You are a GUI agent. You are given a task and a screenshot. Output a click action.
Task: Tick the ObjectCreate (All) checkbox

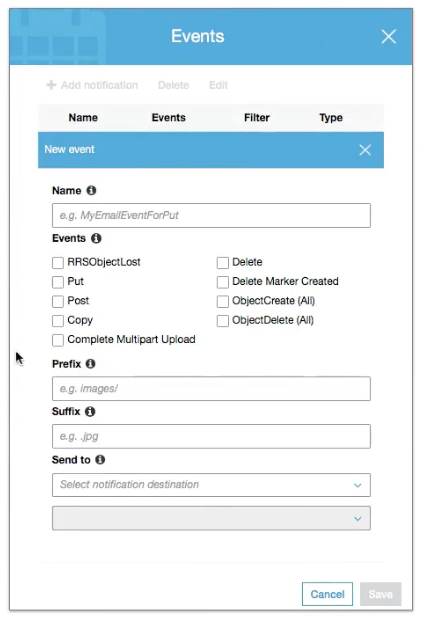coord(223,301)
